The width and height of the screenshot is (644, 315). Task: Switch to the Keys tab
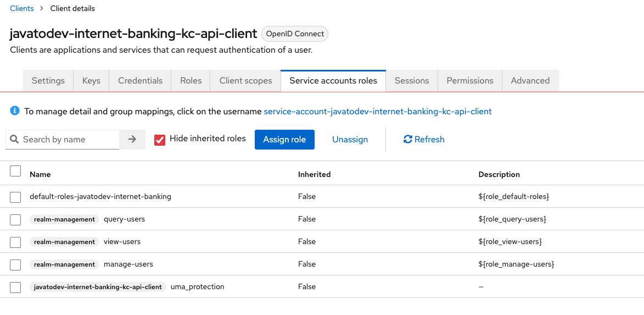91,81
